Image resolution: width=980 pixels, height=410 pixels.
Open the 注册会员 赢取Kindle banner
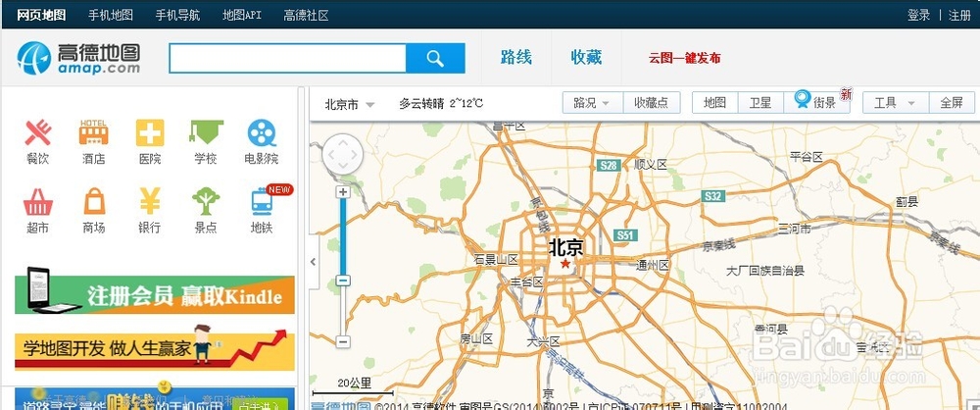click(155, 294)
